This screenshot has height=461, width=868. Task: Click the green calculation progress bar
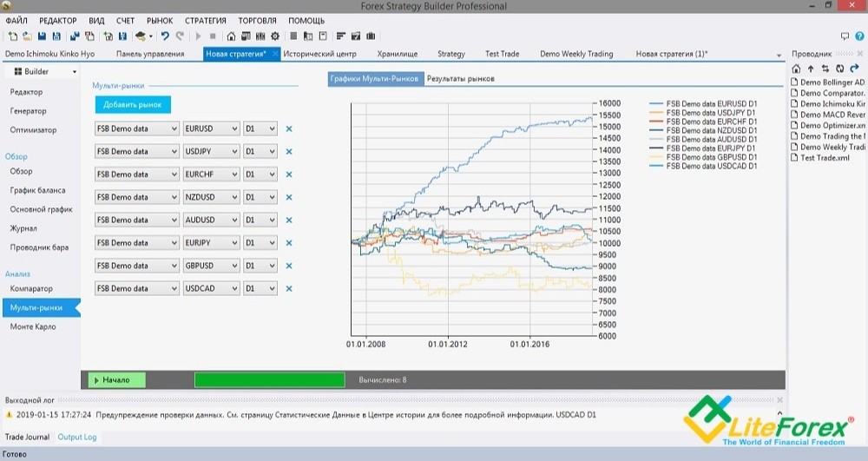(x=269, y=379)
